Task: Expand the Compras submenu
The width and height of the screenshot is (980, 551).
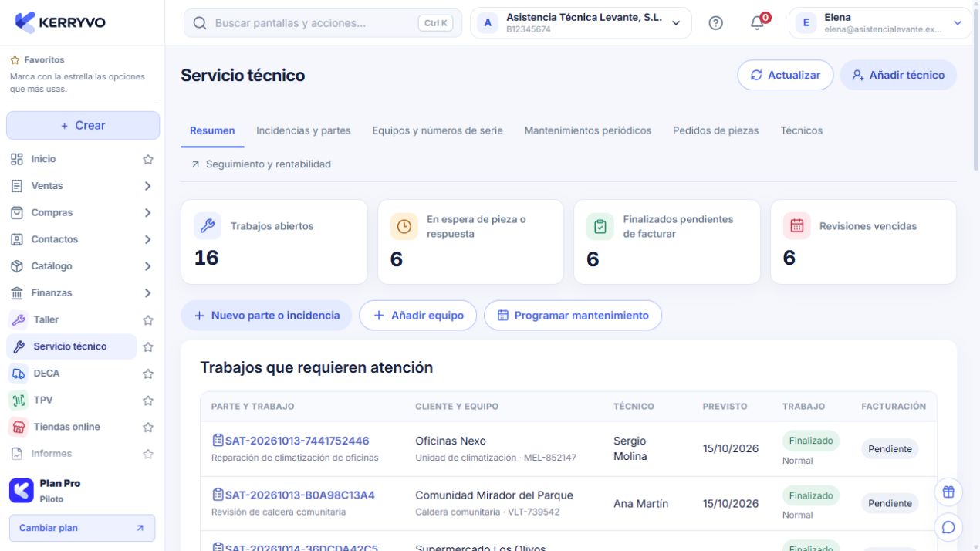Action: 148,213
